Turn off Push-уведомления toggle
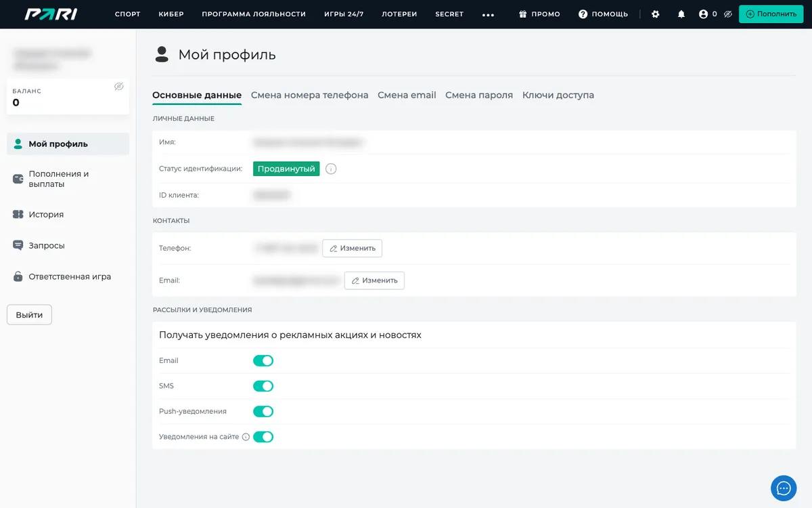The width and height of the screenshot is (812, 508). pyautogui.click(x=263, y=411)
